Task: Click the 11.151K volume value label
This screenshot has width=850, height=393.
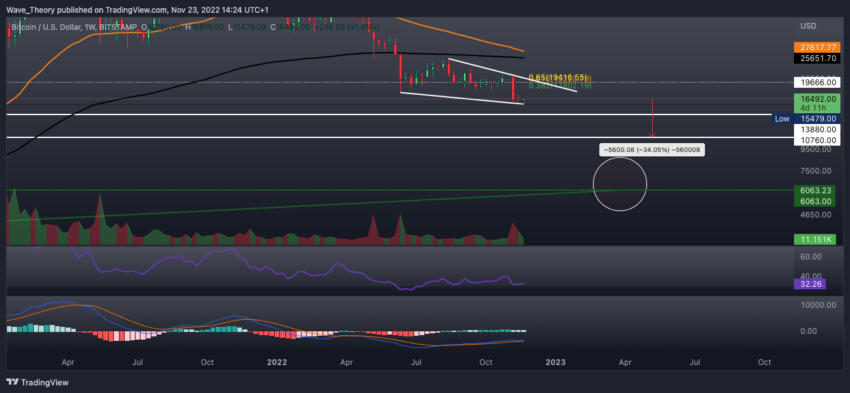Action: click(x=814, y=239)
